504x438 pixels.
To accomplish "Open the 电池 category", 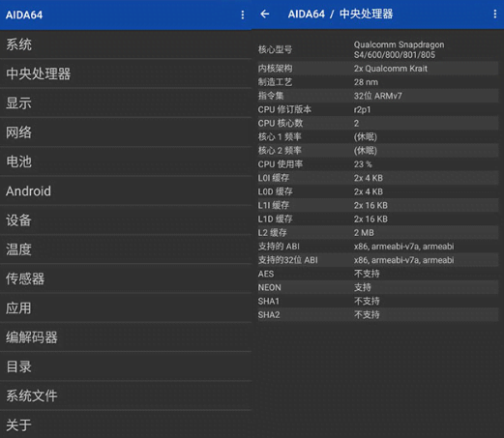I will point(126,161).
